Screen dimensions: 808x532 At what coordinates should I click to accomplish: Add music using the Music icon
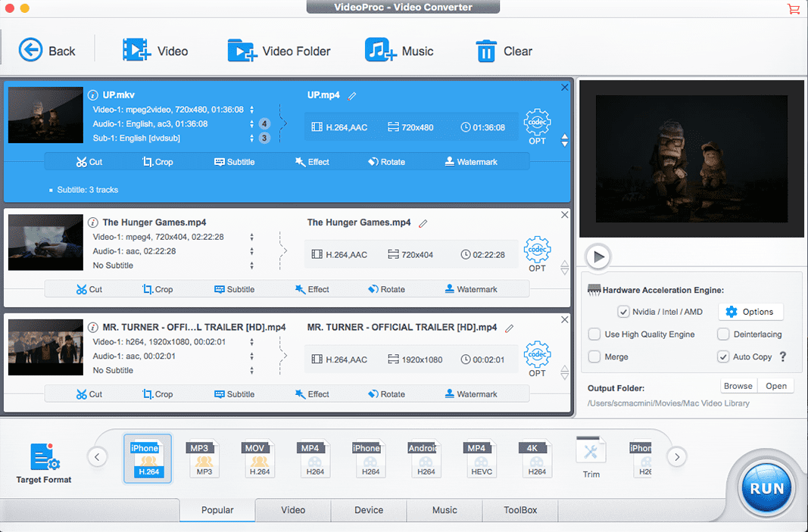[380, 51]
